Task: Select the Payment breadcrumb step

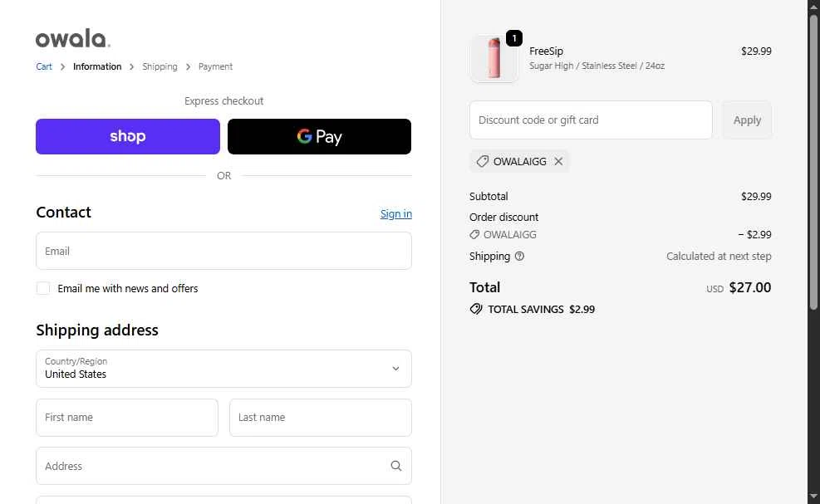Action: [x=215, y=66]
